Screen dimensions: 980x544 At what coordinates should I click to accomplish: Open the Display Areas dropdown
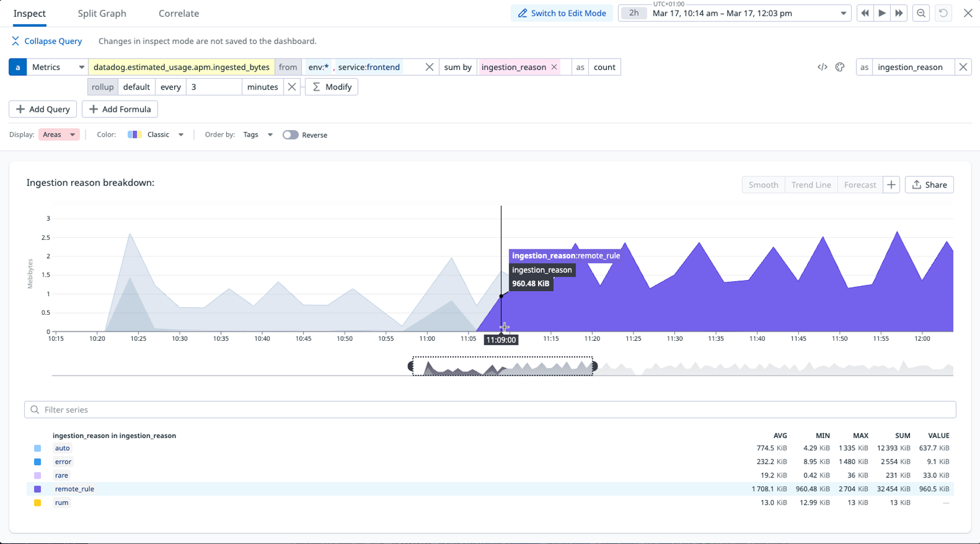click(58, 134)
